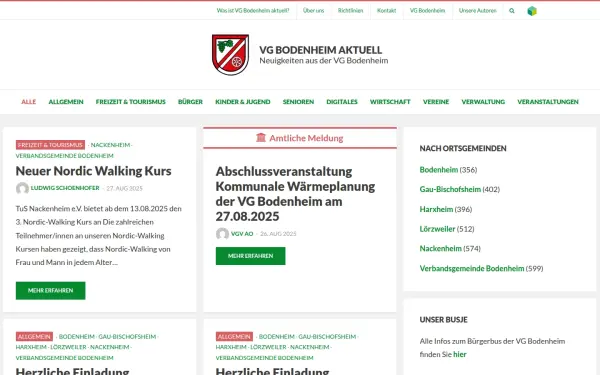Click the '27. AUG 2025' post date
Screen dimensions: 600x375
coord(124,189)
